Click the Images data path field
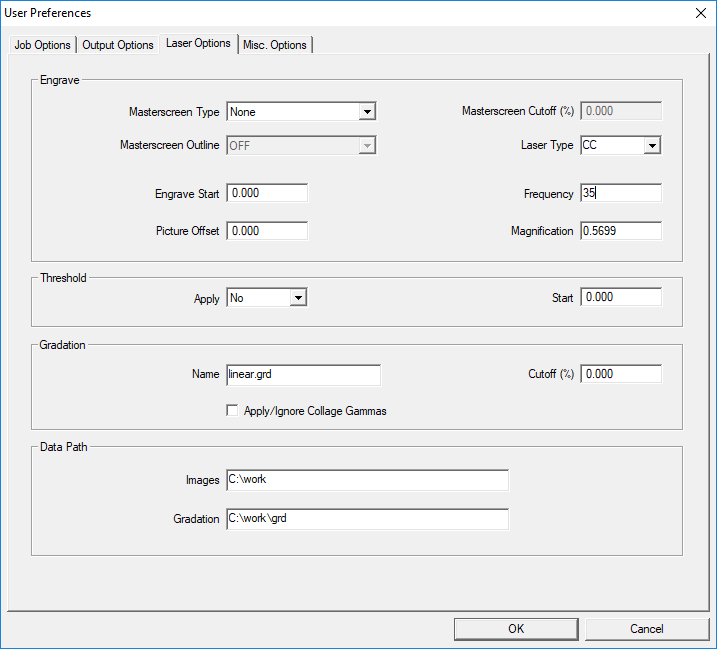Screen dimensions: 717x649 click(x=367, y=480)
